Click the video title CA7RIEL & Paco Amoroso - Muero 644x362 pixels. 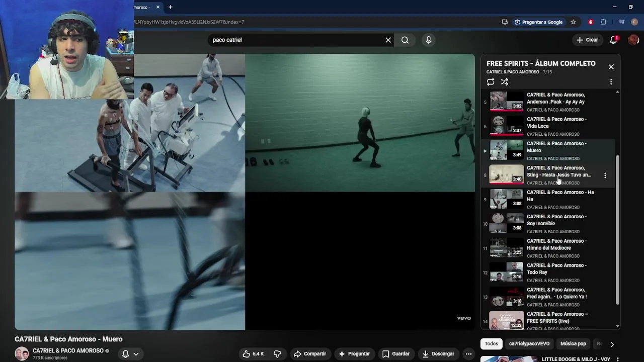coord(68,339)
